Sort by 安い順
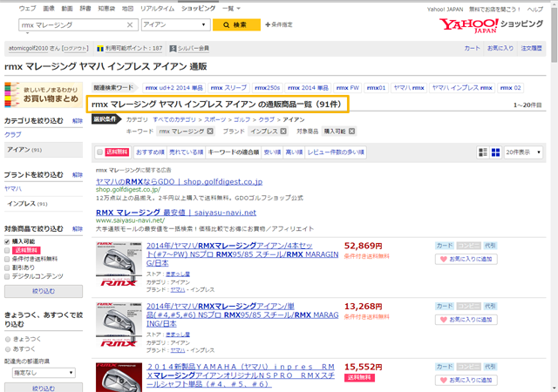The width and height of the screenshot is (558, 392). (x=272, y=152)
